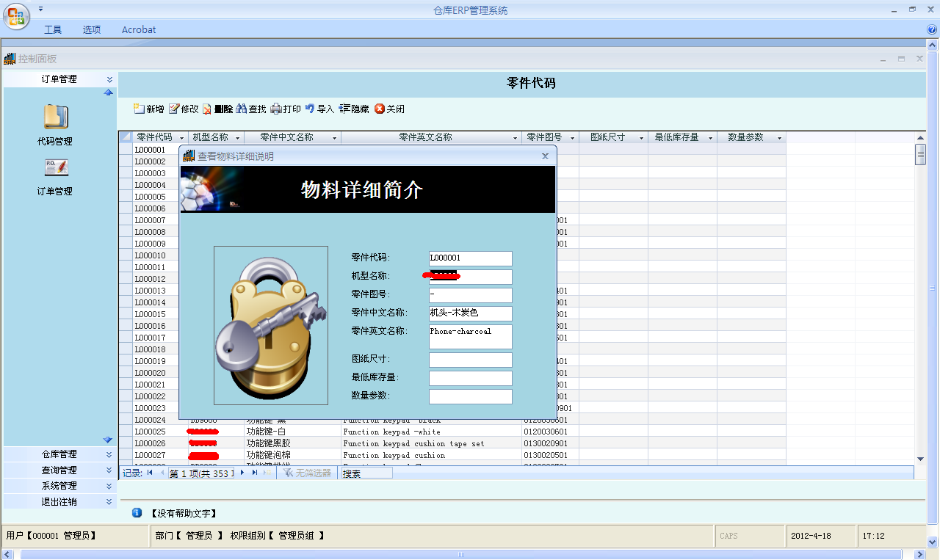Click the 2012-4-18 date in status bar
This screenshot has height=560, width=940.
[x=811, y=536]
